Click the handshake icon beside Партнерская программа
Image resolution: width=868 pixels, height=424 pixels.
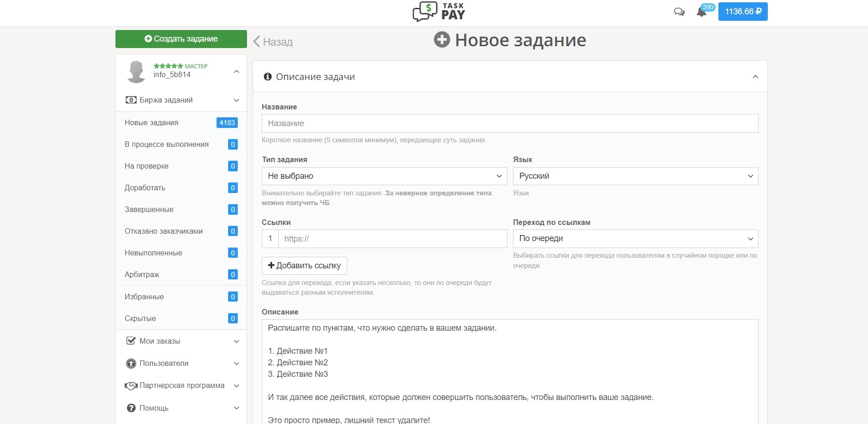(x=131, y=386)
